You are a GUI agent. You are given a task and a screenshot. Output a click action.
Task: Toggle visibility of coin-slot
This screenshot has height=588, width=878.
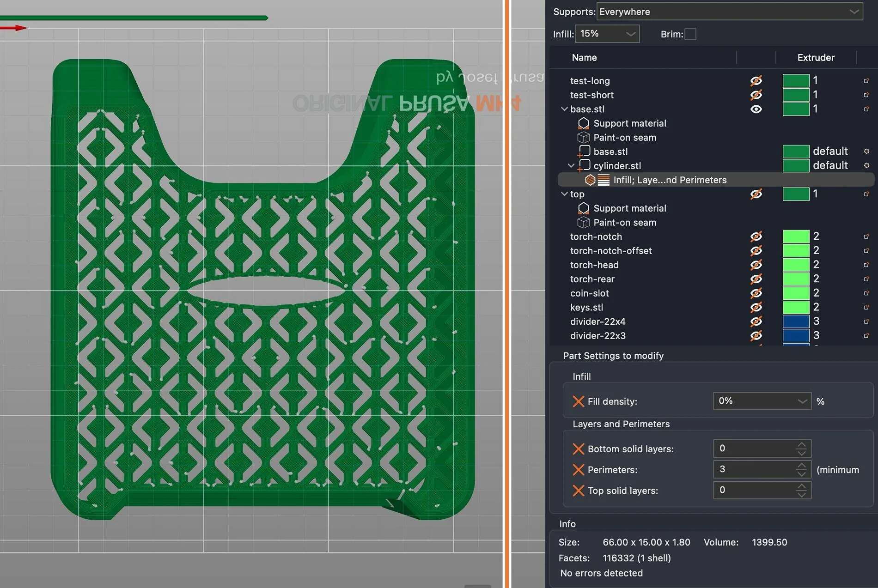[x=756, y=293]
